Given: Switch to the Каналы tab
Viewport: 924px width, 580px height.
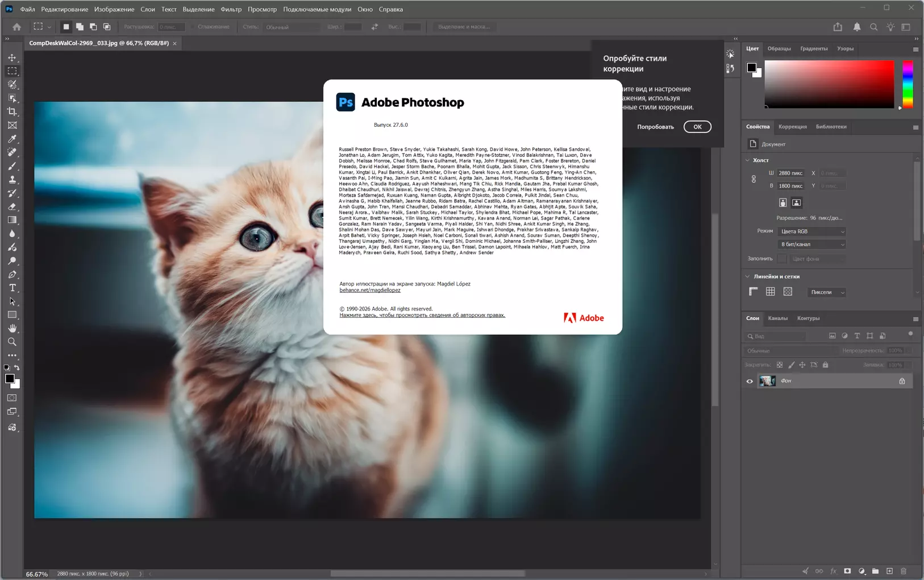Looking at the screenshot, I should click(777, 318).
